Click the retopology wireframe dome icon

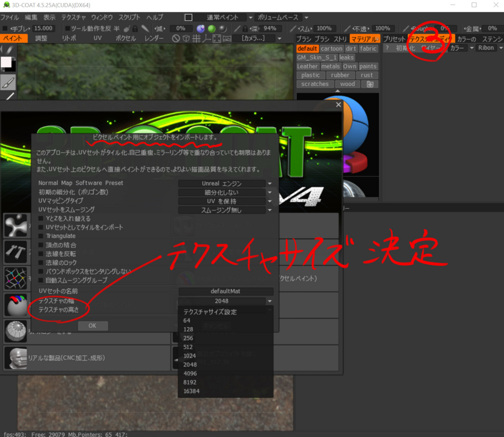coord(15,331)
